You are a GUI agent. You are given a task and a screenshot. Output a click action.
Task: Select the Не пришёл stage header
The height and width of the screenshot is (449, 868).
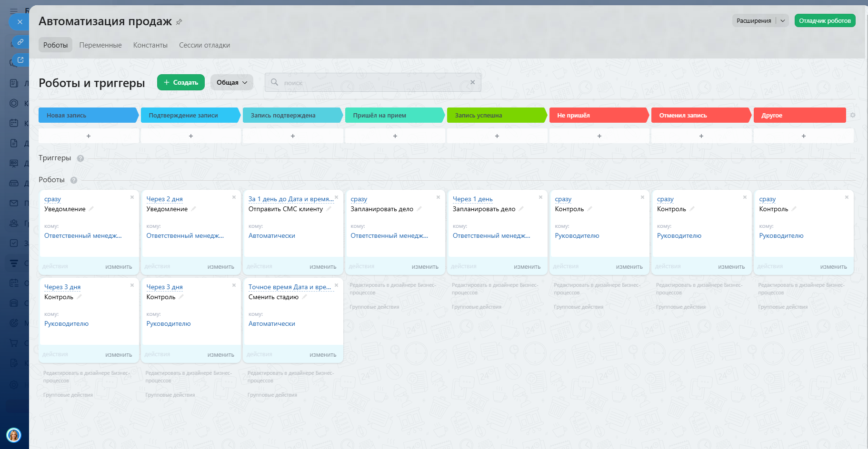point(599,115)
